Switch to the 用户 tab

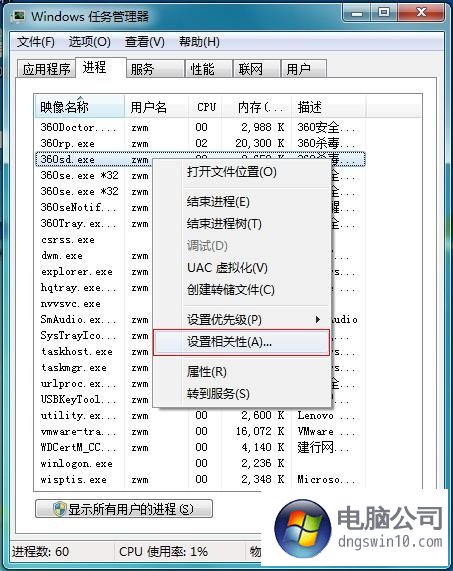coord(304,69)
